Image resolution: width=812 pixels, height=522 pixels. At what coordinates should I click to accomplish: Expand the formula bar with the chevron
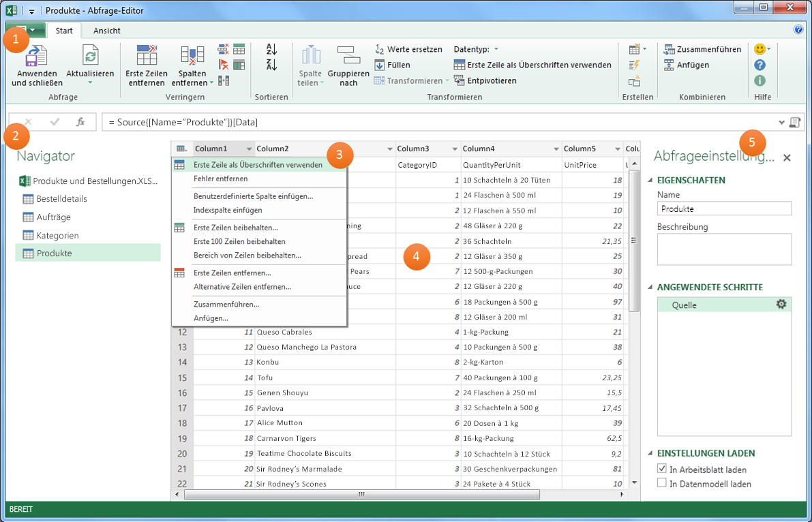click(x=782, y=123)
